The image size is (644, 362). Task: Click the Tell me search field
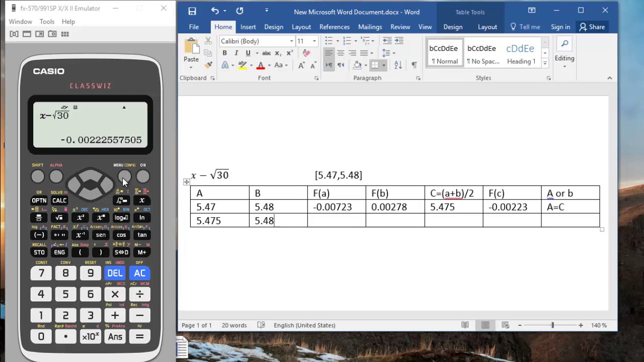click(x=525, y=27)
